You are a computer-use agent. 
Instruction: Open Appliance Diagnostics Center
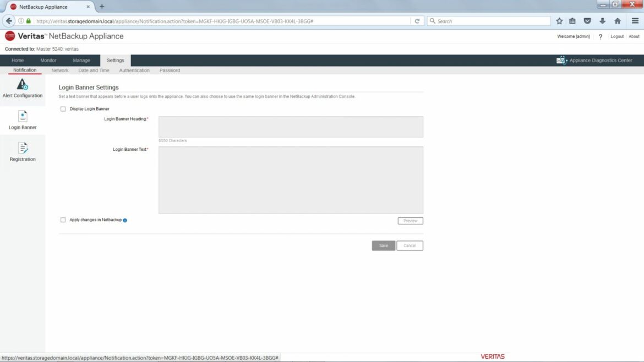594,61
